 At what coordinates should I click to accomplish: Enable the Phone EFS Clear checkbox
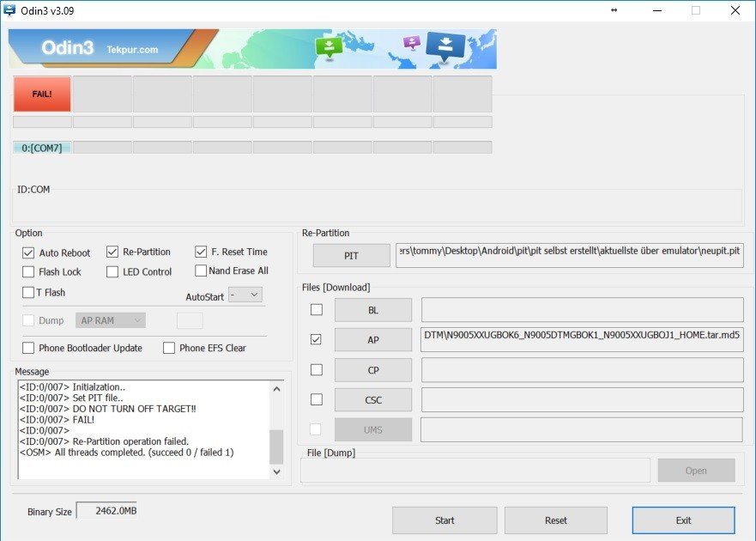169,348
